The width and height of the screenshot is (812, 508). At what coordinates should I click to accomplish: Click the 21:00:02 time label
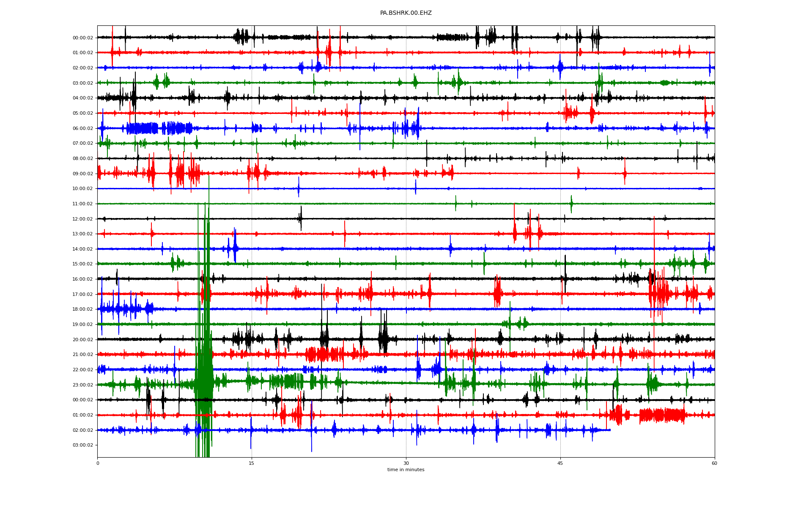pos(82,354)
